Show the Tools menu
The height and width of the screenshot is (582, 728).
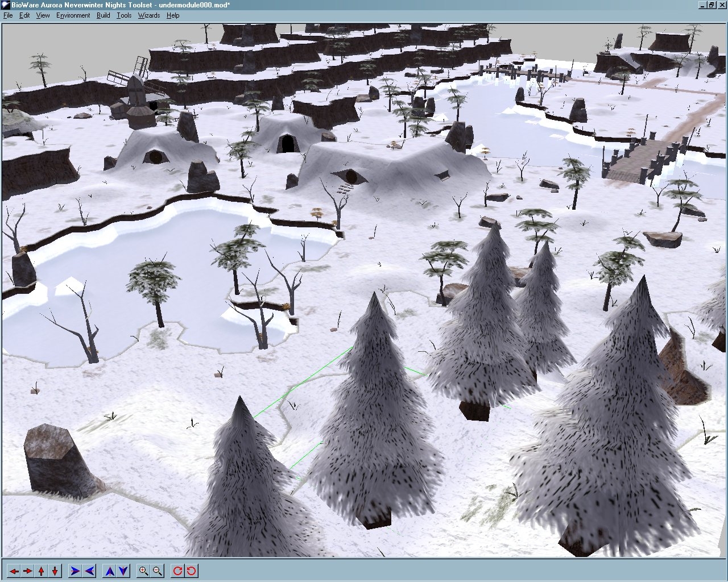point(124,15)
